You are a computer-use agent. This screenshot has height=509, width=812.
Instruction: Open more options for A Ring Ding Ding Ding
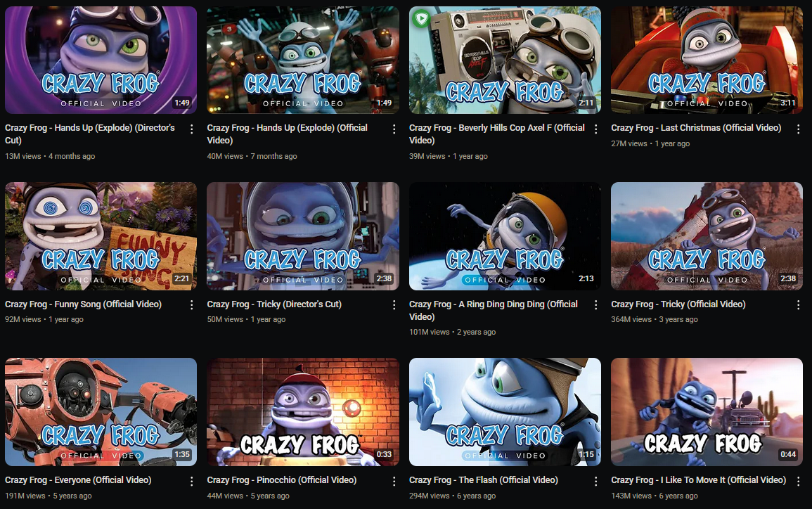point(596,305)
